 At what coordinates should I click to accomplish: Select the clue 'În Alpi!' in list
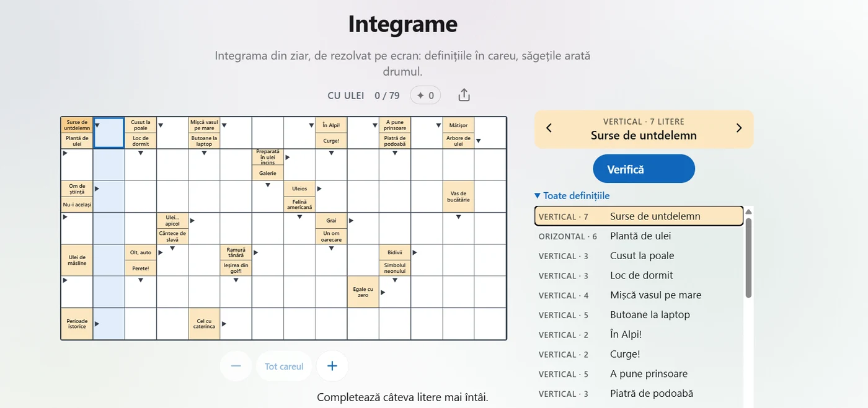tap(639, 335)
